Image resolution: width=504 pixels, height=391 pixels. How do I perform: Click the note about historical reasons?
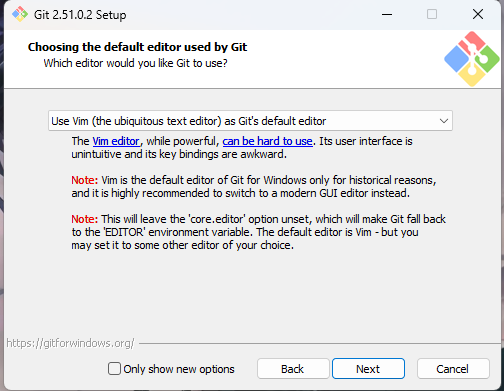click(254, 187)
